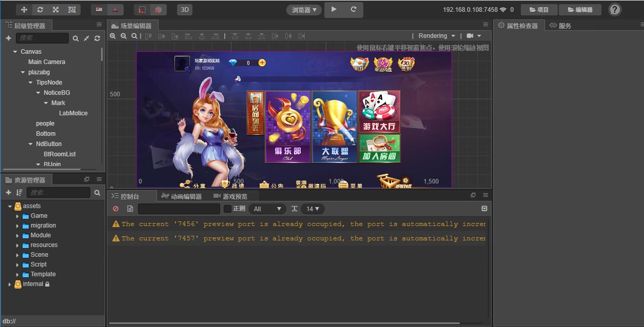This screenshot has height=327, width=644.
Task: Select the Scale tool in the toolbar
Action: point(56,9)
